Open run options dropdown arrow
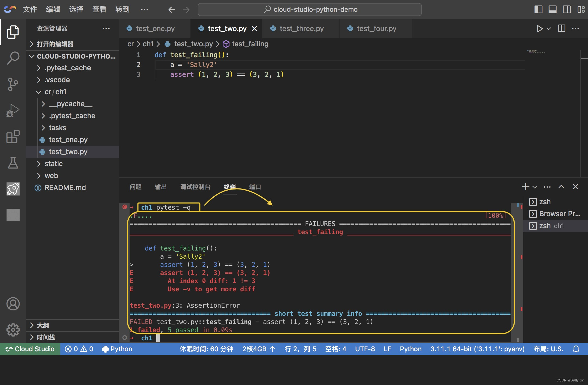Viewport: 588px width, 385px height. click(549, 29)
